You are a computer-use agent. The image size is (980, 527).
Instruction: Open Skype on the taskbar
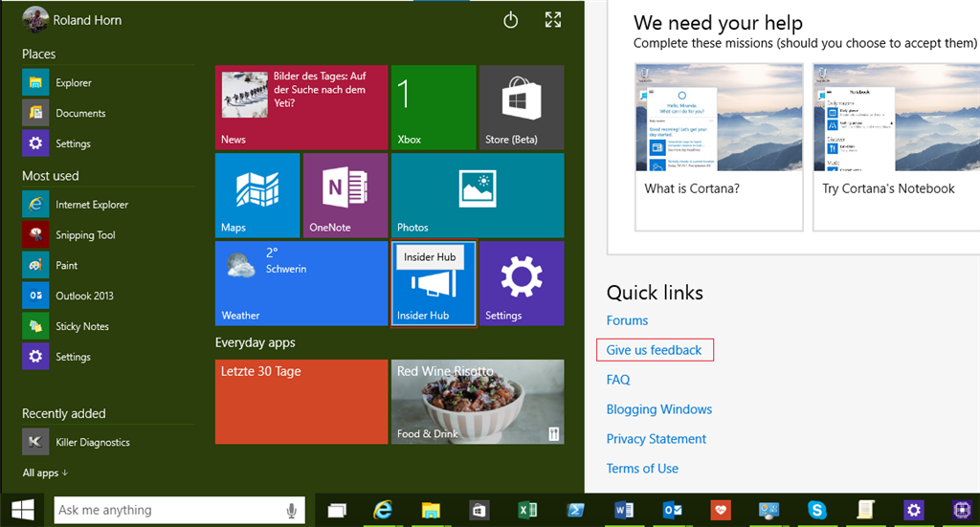pos(817,511)
